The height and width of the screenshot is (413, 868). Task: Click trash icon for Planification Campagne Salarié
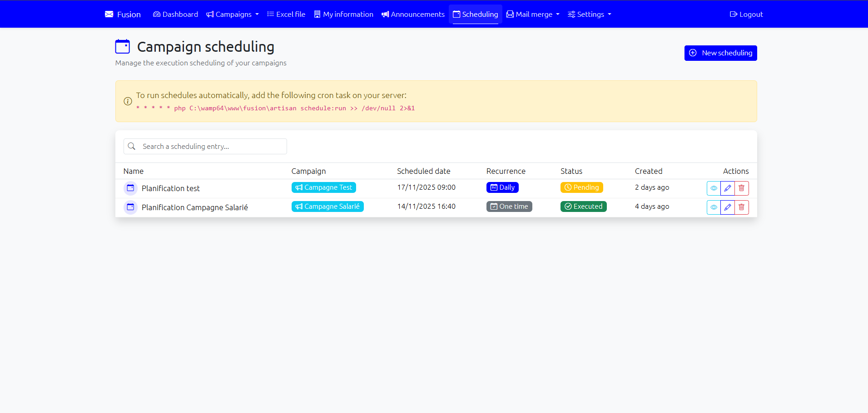tap(741, 207)
